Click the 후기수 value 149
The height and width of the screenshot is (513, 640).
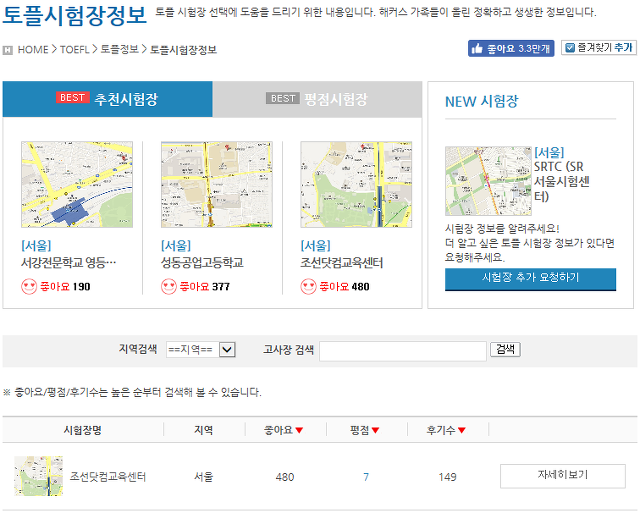(447, 477)
